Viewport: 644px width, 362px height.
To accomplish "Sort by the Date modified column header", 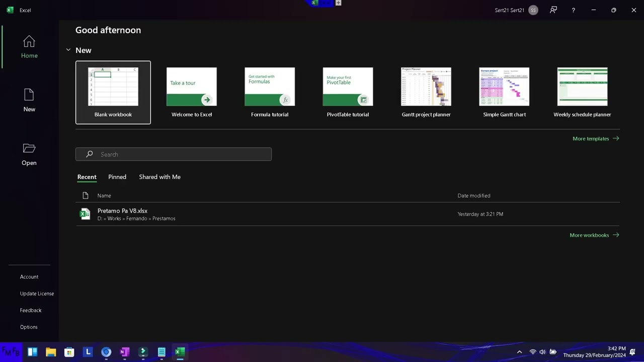I will [474, 196].
